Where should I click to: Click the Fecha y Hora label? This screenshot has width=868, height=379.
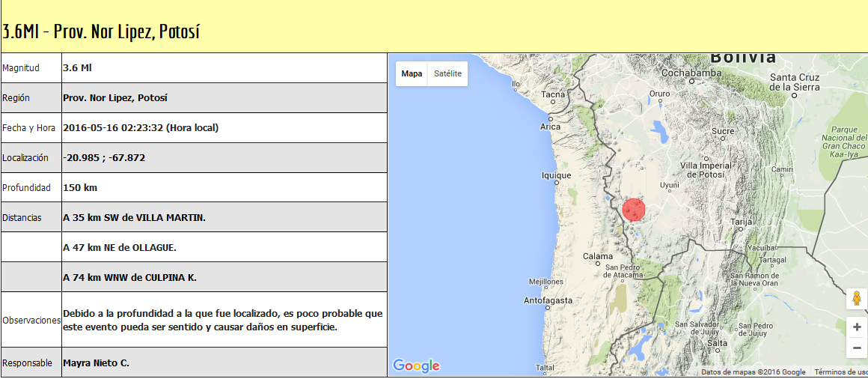[x=28, y=128]
